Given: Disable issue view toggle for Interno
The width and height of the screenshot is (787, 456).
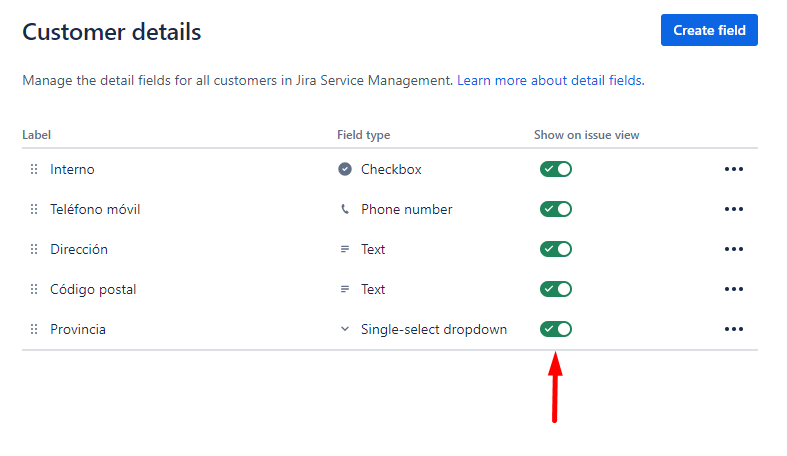Looking at the screenshot, I should (556, 169).
